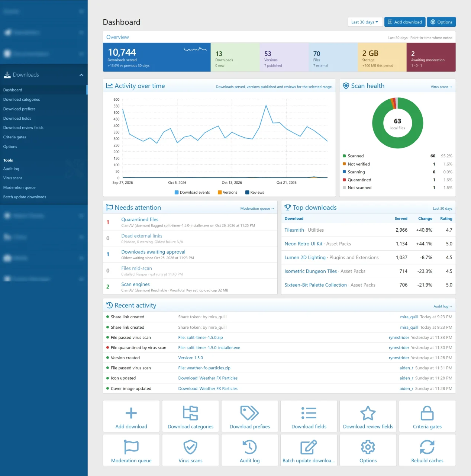The width and height of the screenshot is (471, 476).
Task: Click the 10,744 Downloads served card
Action: (157, 57)
